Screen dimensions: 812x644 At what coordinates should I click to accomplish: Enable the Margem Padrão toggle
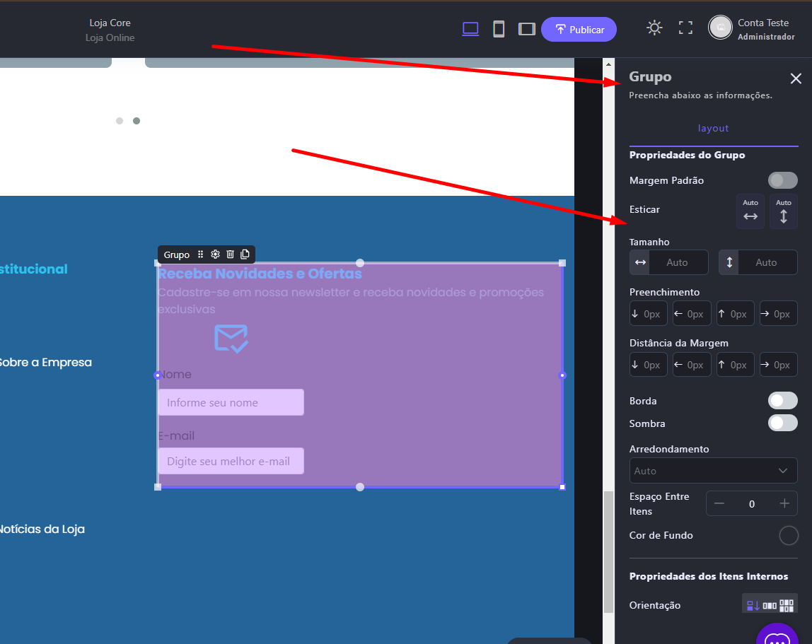pyautogui.click(x=782, y=180)
